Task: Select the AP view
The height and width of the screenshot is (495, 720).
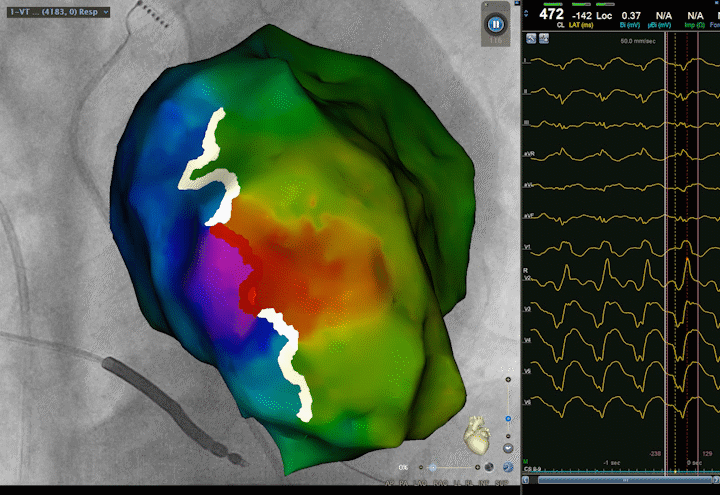Action: click(390, 484)
